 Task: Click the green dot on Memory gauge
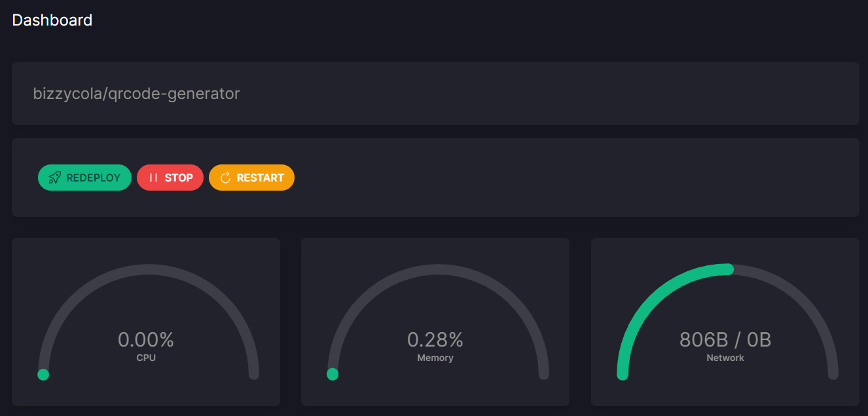(333, 374)
